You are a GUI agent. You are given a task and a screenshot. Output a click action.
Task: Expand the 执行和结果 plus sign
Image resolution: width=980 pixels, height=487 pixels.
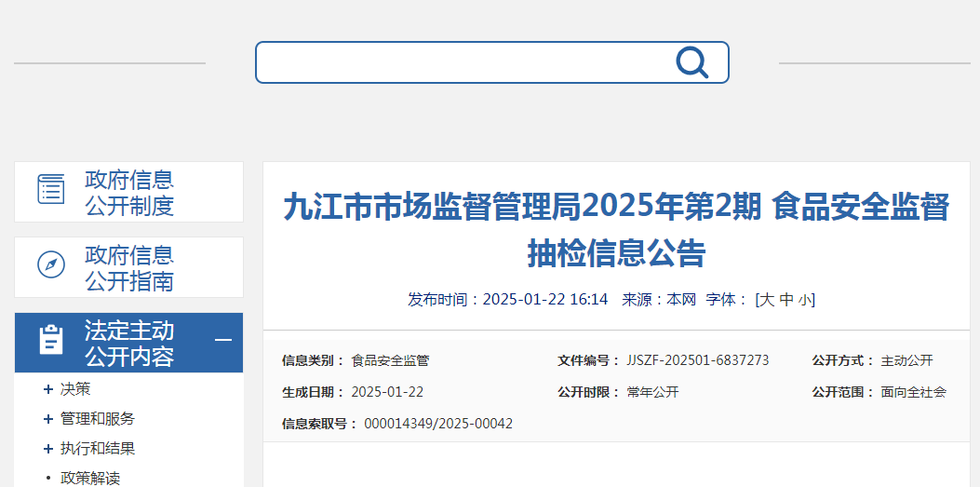(x=48, y=449)
